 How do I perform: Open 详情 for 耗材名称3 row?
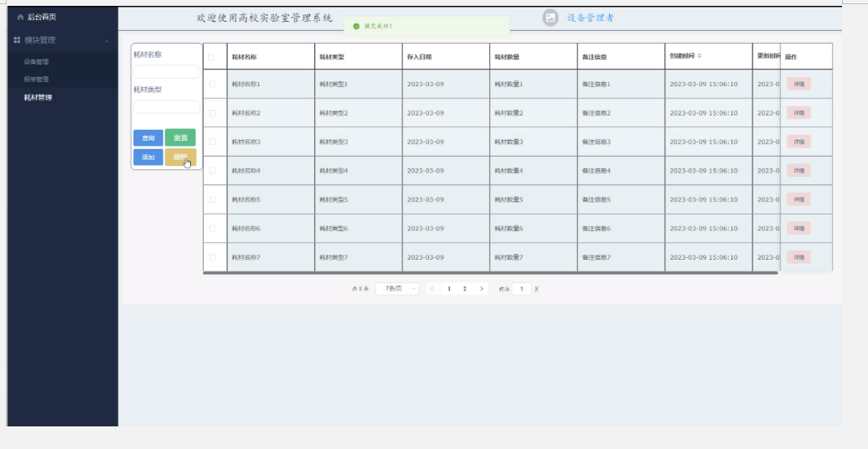click(x=798, y=142)
